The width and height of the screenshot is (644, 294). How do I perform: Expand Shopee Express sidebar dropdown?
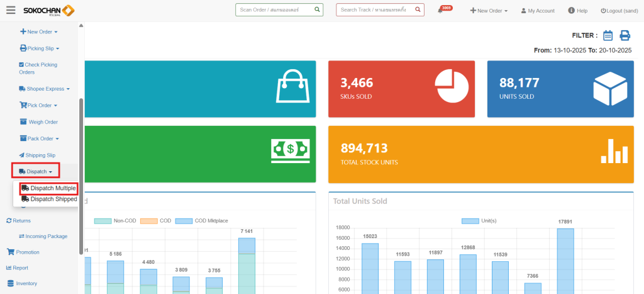pyautogui.click(x=45, y=89)
